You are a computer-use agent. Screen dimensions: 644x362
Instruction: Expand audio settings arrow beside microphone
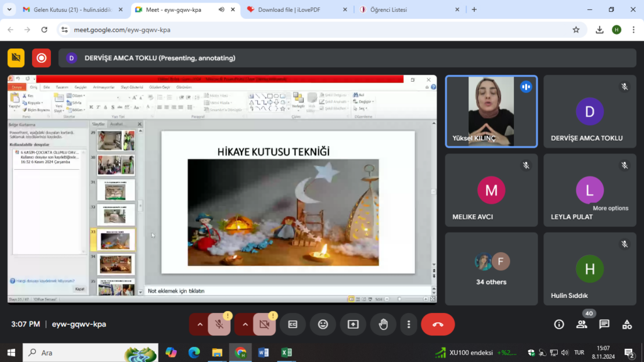199,324
